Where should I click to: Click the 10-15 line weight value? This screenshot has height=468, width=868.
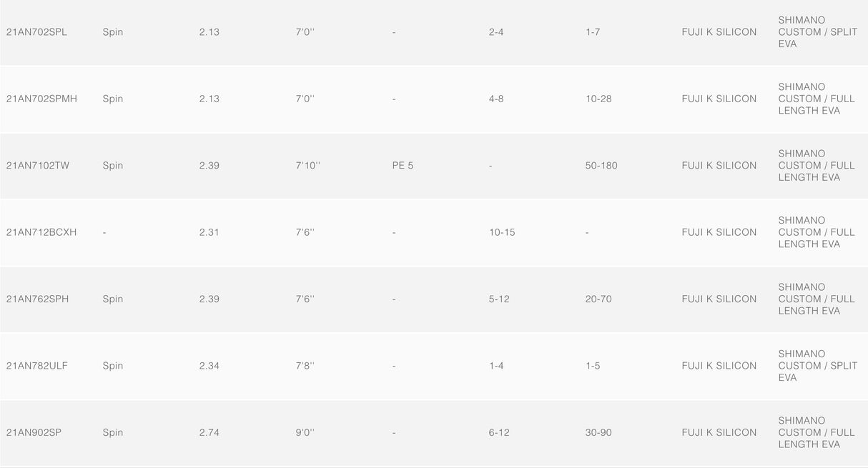click(502, 232)
